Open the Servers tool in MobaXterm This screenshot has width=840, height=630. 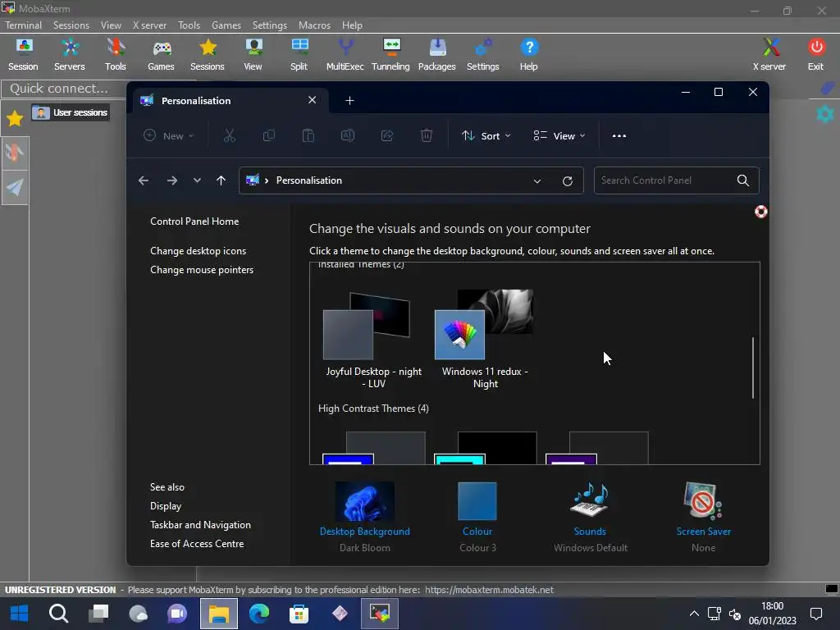click(70, 55)
